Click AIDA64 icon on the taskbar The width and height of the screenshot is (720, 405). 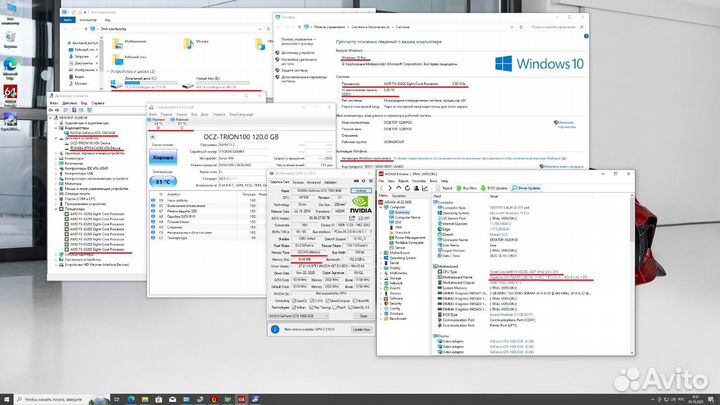coord(241,399)
